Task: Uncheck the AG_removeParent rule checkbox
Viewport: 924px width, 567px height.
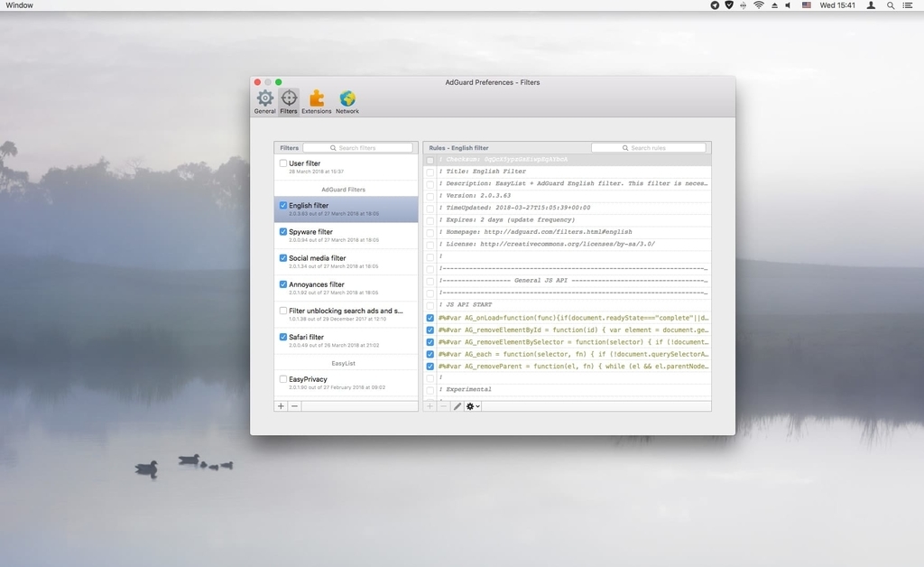Action: (x=430, y=366)
